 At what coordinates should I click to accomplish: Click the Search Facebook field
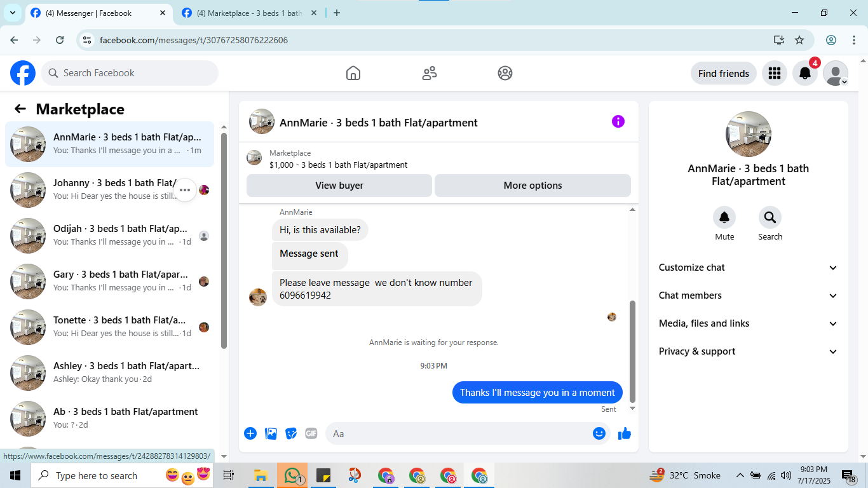pos(130,73)
